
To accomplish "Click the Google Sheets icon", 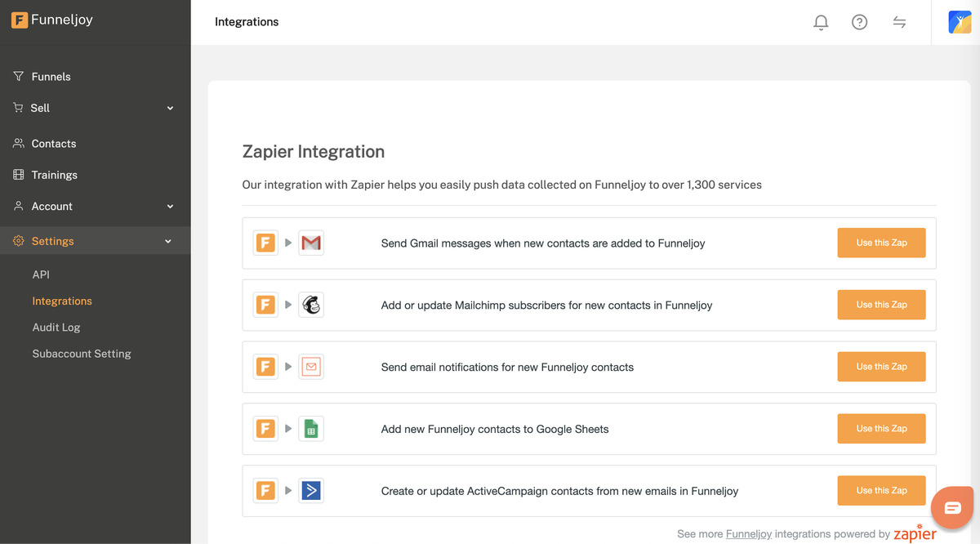I will point(311,429).
